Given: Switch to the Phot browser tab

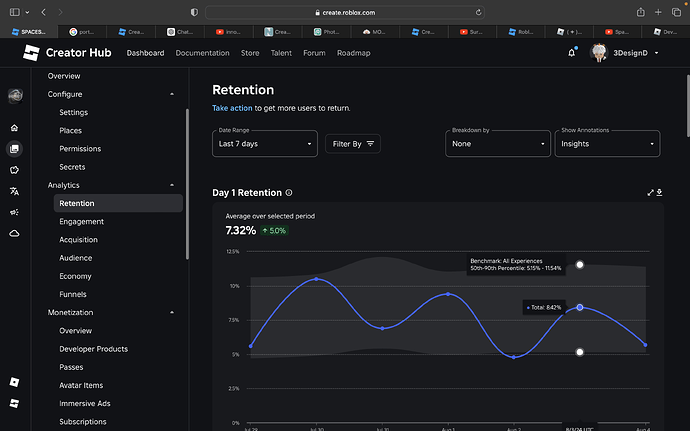Looking at the screenshot, I should [x=327, y=32].
